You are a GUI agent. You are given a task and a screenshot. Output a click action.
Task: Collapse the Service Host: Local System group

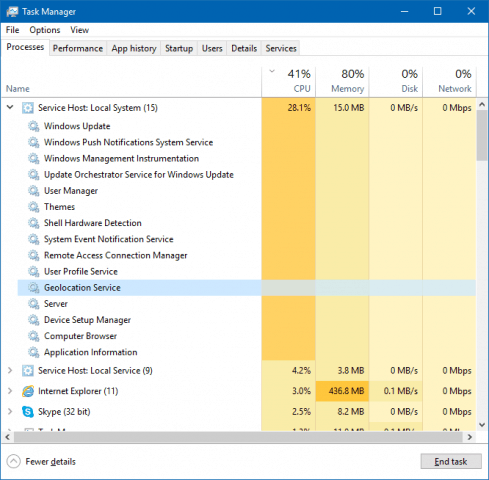[10, 107]
